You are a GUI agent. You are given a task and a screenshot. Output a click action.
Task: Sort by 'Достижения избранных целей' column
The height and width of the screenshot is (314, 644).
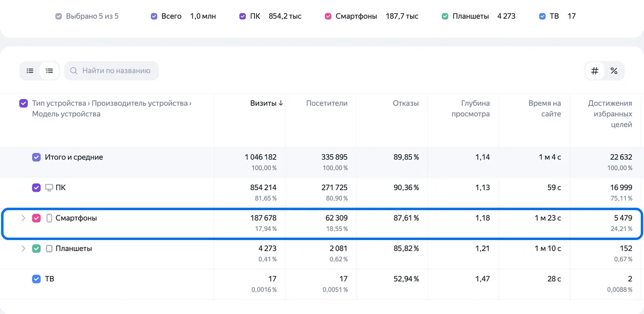610,114
